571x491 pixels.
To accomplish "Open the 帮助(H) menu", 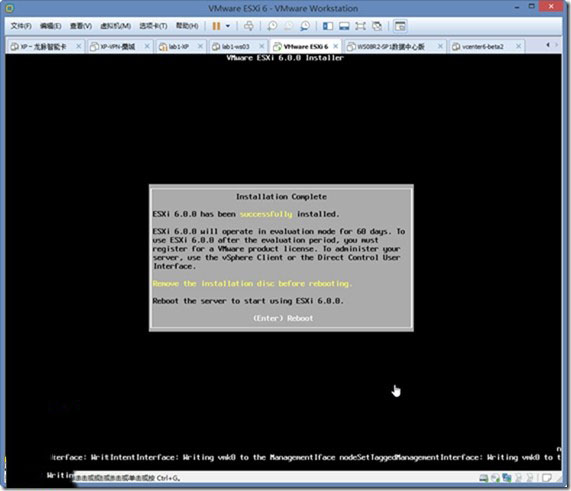I will pyautogui.click(x=187, y=26).
